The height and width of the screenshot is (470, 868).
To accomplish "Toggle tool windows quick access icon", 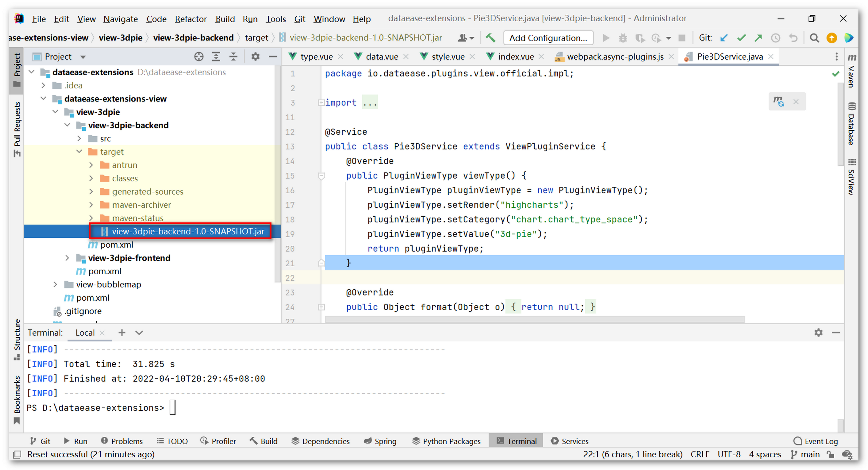I will [x=17, y=455].
